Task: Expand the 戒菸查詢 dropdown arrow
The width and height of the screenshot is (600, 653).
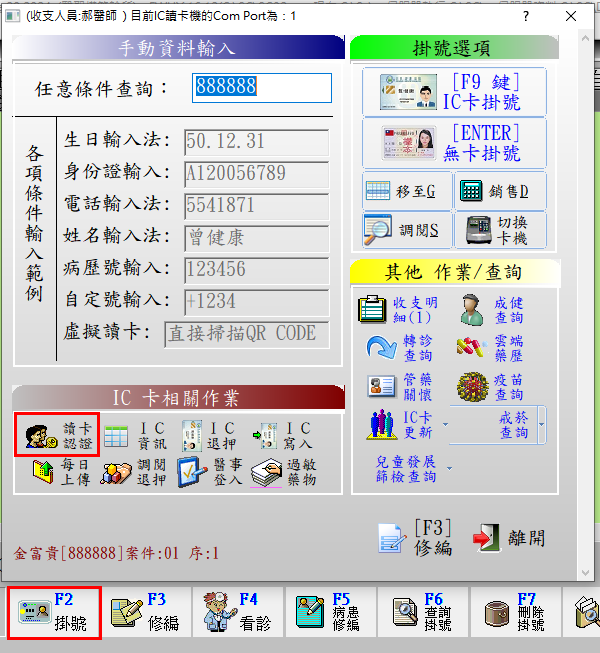Action: point(541,425)
